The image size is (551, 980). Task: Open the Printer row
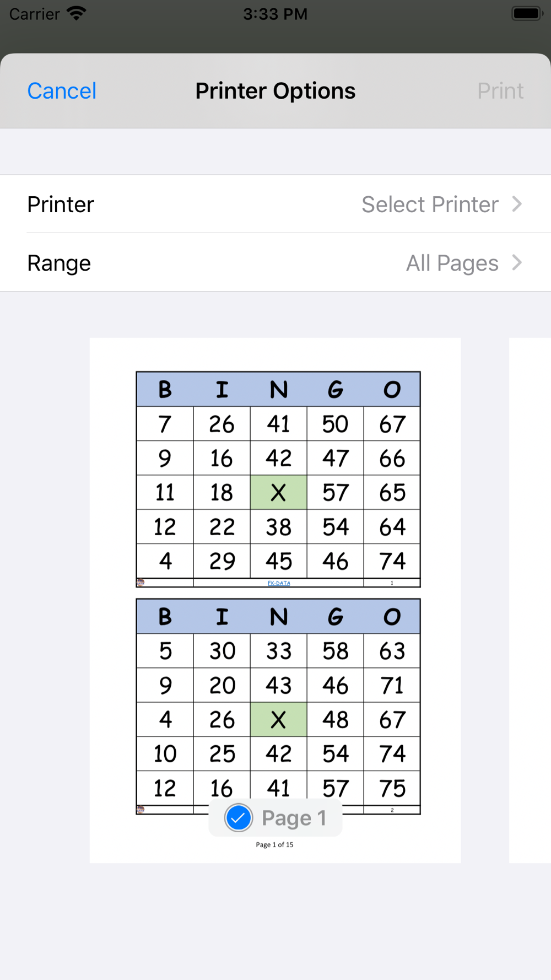[275, 204]
